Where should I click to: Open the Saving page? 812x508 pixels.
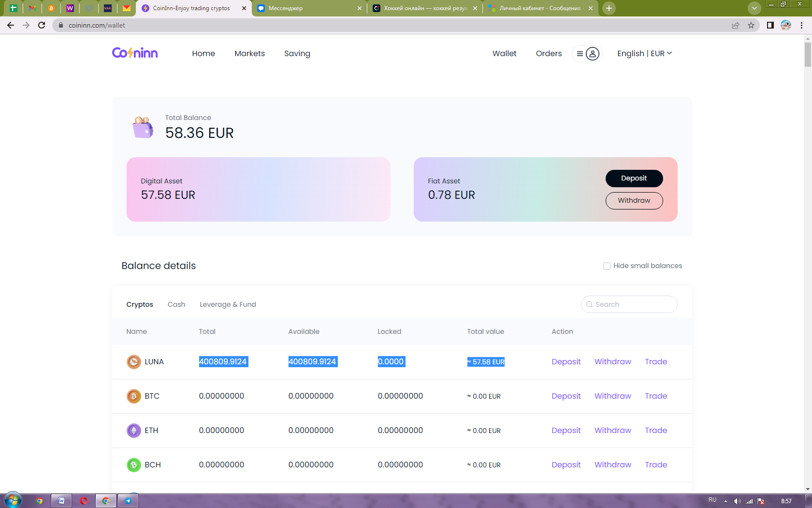tap(297, 54)
